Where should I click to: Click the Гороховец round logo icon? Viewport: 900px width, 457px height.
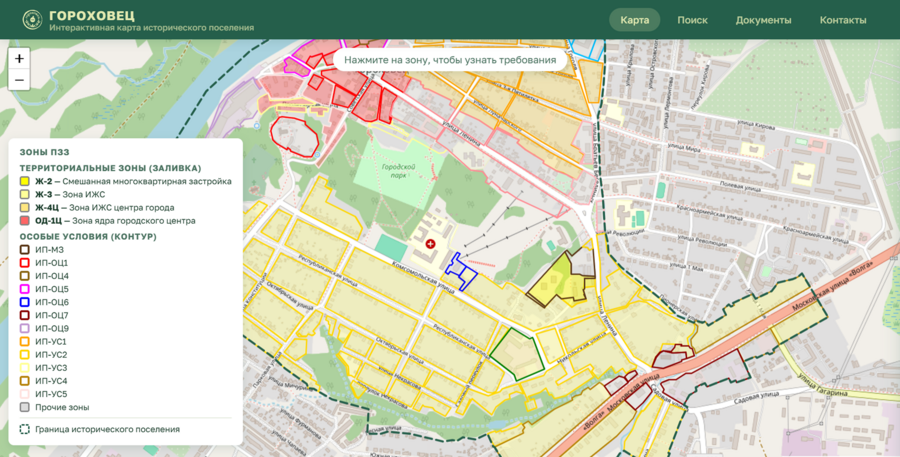coord(32,20)
